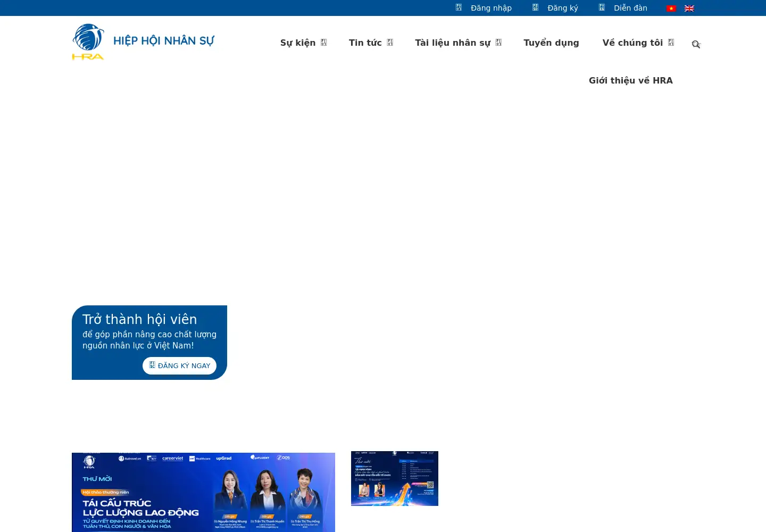The image size is (766, 532).
Task: Open the search magnifier icon
Action: point(696,44)
